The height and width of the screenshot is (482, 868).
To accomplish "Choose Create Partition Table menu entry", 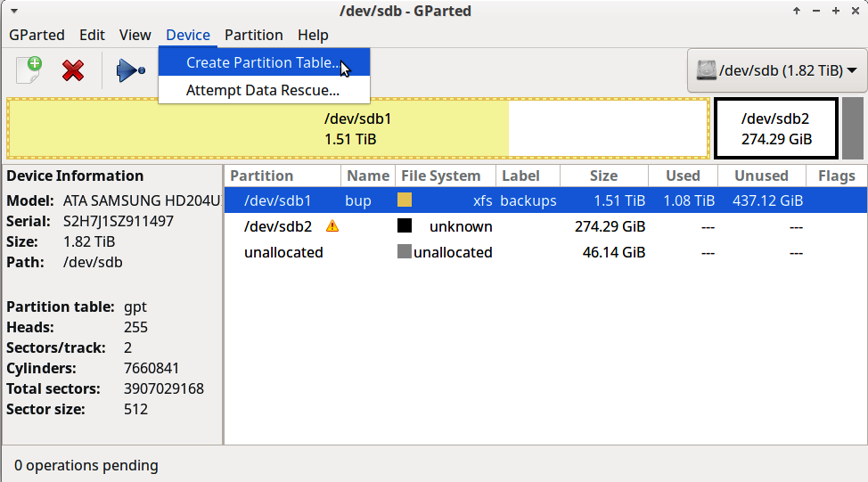I will [x=264, y=62].
